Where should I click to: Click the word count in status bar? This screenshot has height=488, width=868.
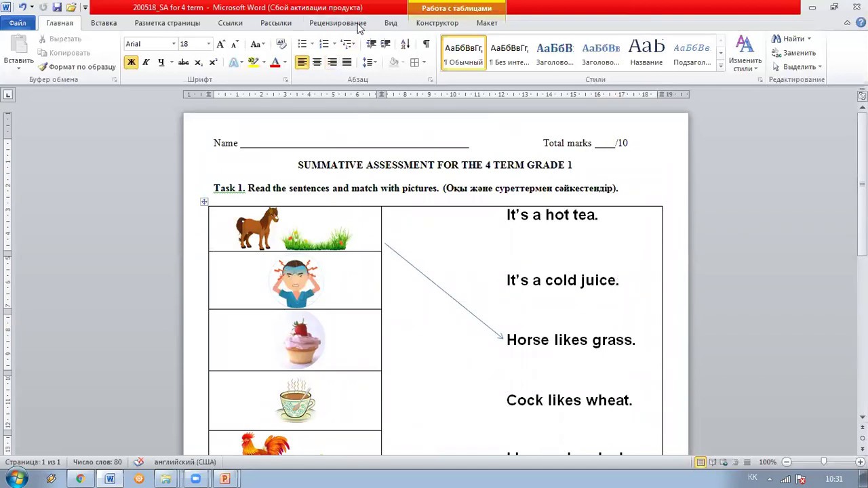(x=97, y=462)
